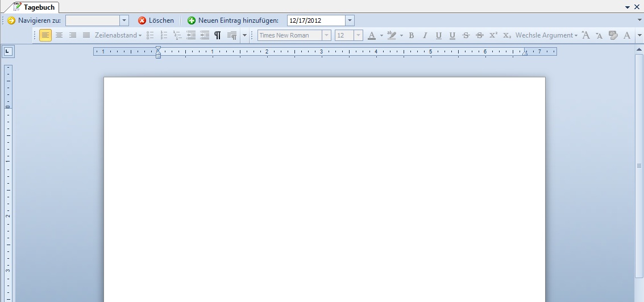The width and height of the screenshot is (644, 302).
Task: Apply double strikethrough formatting
Action: [479, 35]
